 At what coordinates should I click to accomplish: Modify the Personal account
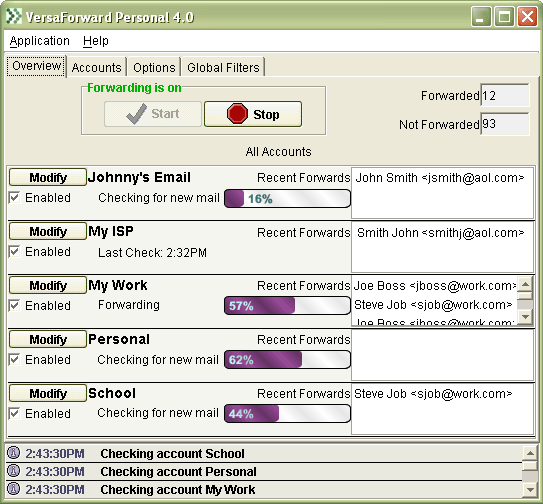(48, 339)
